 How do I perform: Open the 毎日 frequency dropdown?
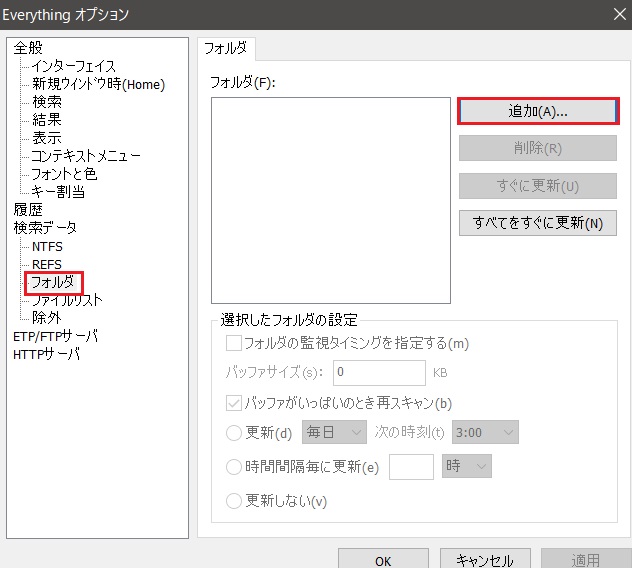pyautogui.click(x=335, y=432)
